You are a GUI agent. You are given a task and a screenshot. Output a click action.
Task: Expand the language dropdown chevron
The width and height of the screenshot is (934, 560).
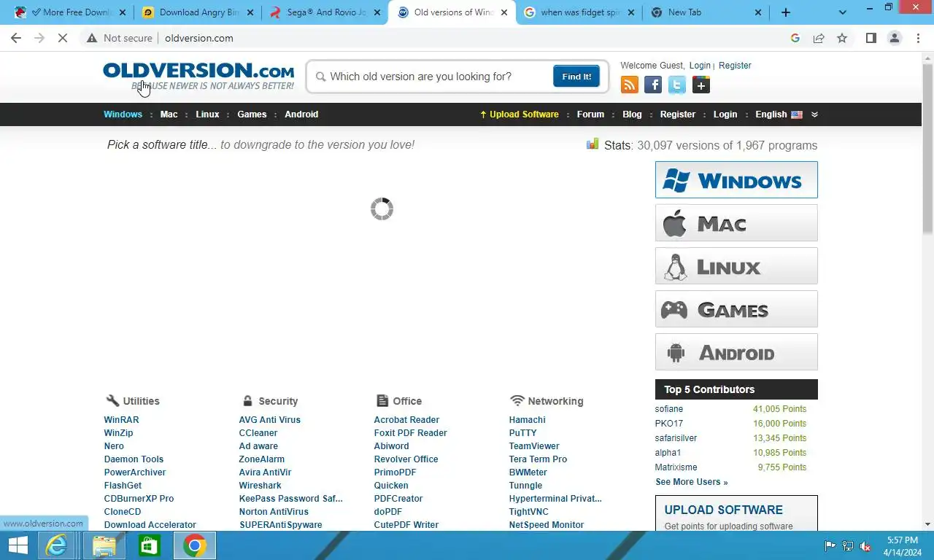click(814, 114)
